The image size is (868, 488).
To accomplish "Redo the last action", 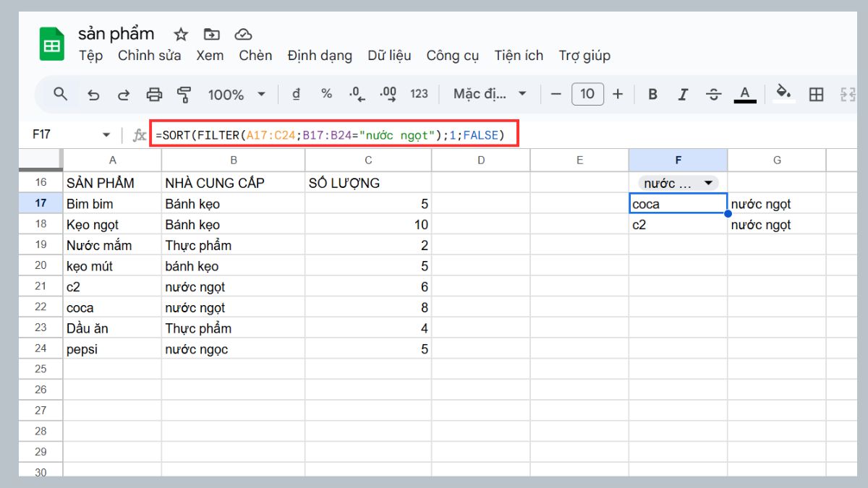I will [123, 94].
